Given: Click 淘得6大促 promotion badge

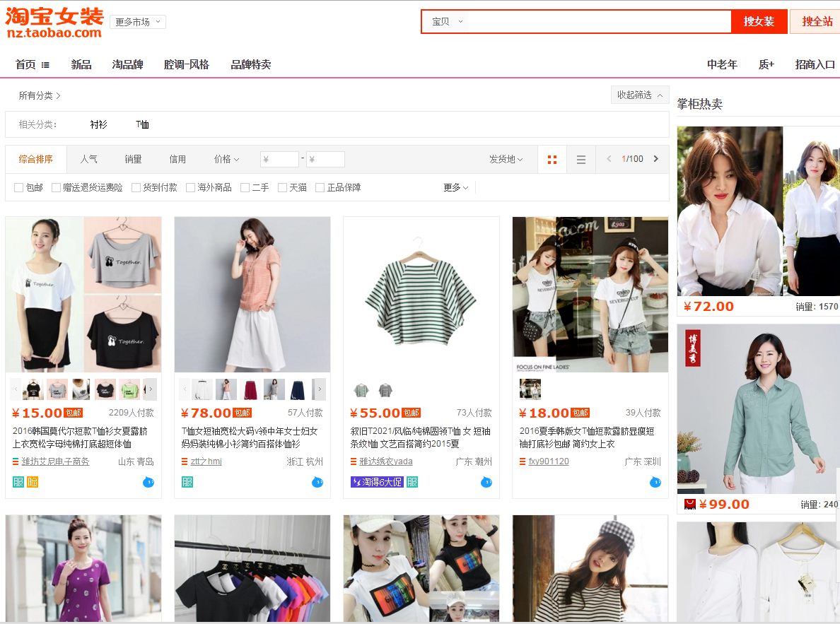Looking at the screenshot, I should point(377,482).
